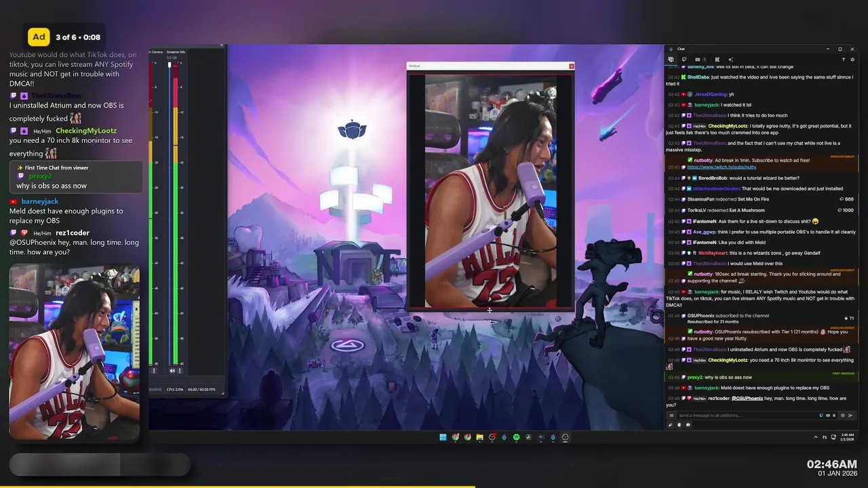Click the CPU 2.0% status readout
Viewport: 868px width, 488px height.
(175, 390)
